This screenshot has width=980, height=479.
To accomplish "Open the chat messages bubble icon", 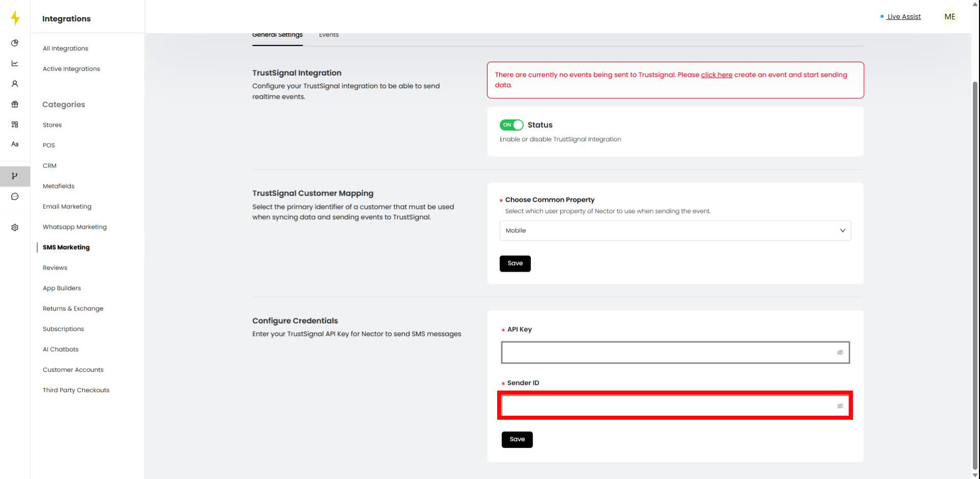I will click(x=15, y=197).
